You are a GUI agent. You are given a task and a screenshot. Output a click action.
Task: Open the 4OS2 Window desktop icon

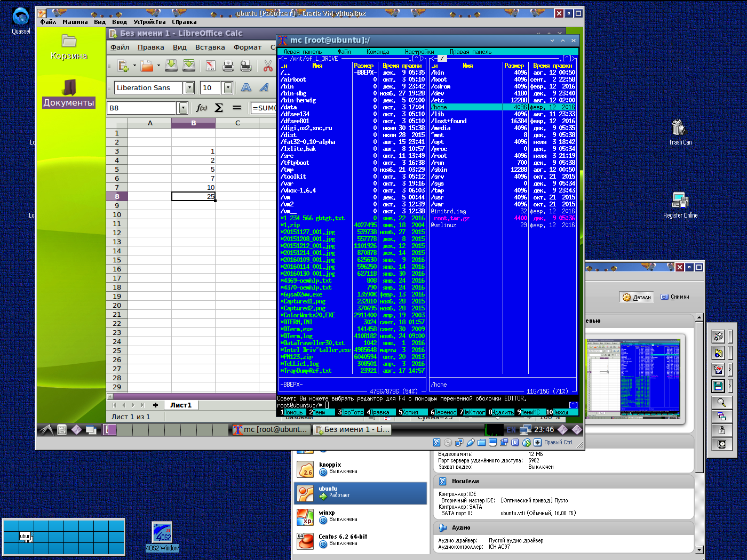(162, 537)
